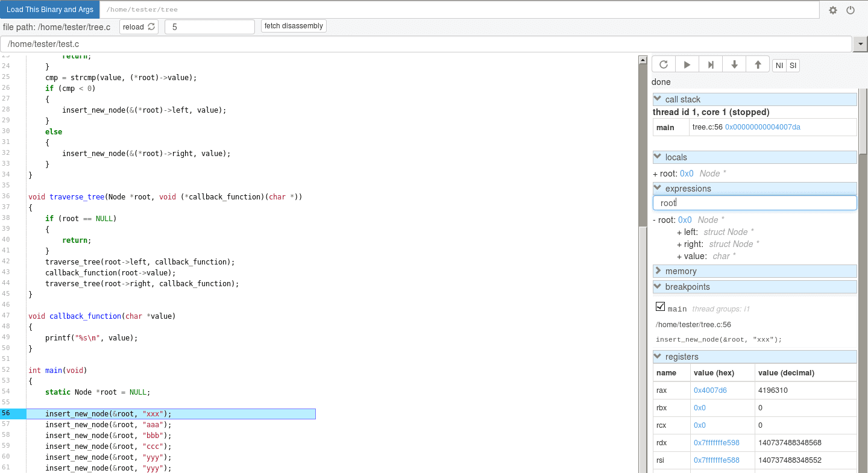Click the 0x0 value of root in locals
The image size is (868, 473).
click(x=687, y=174)
